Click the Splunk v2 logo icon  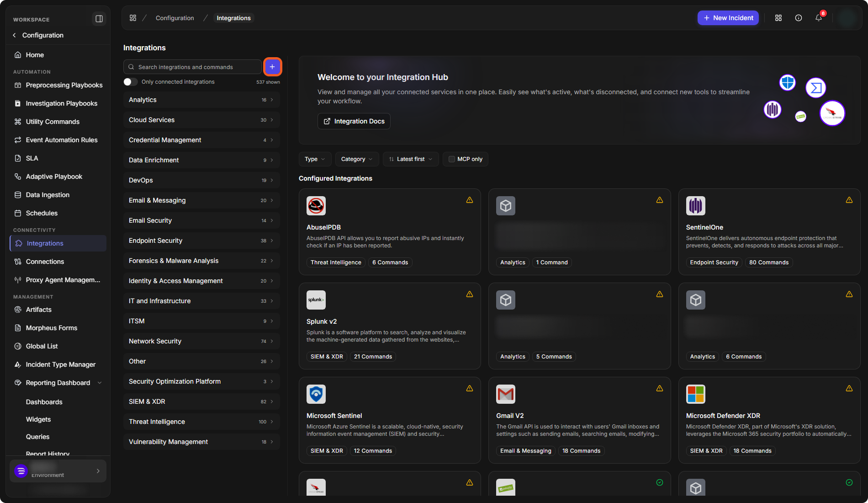[316, 300]
